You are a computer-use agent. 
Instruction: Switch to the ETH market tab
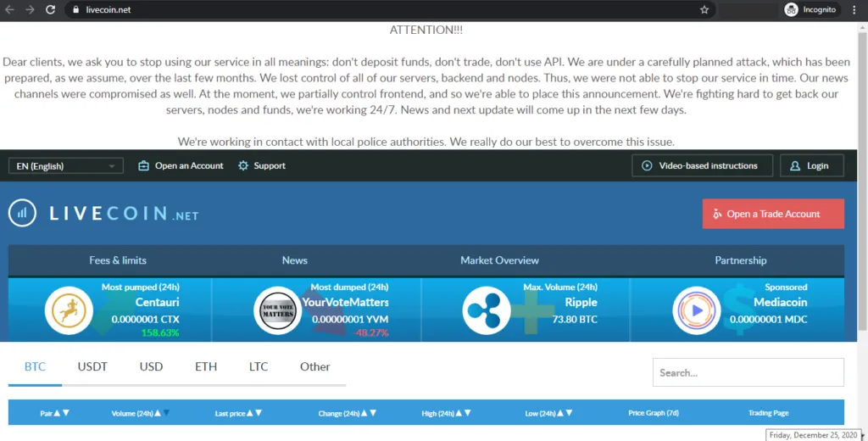tap(206, 366)
